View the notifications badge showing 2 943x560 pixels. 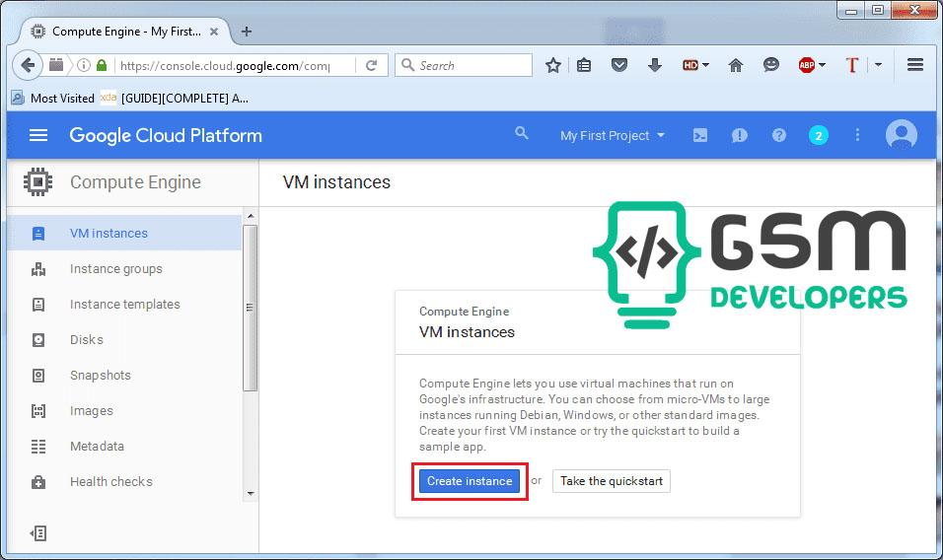(x=818, y=135)
